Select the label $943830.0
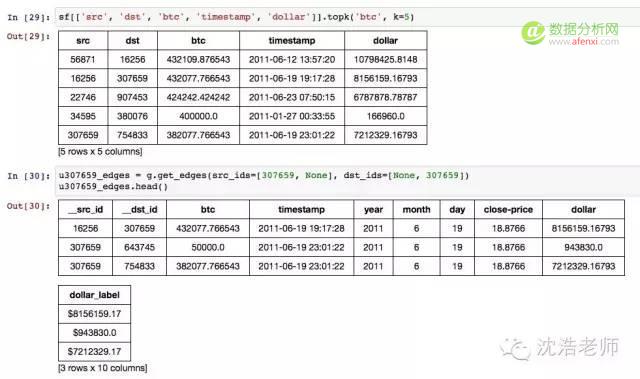This screenshot has height=379, width=640. click(94, 333)
